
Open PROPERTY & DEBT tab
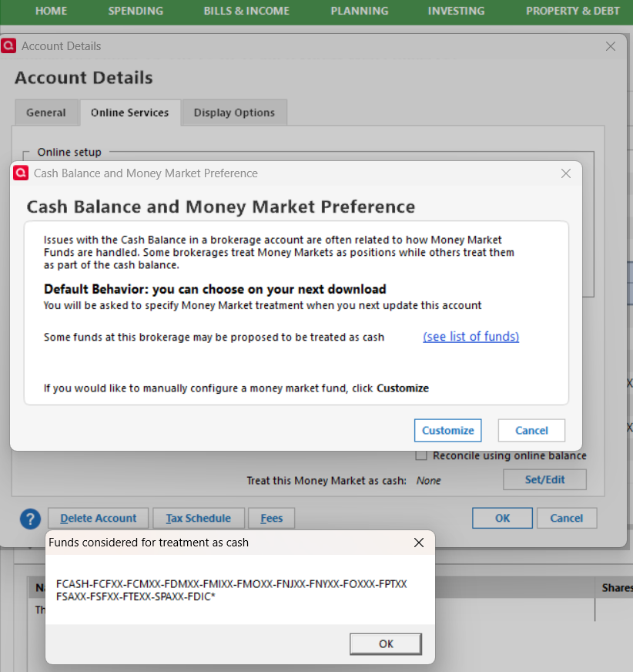pos(573,11)
